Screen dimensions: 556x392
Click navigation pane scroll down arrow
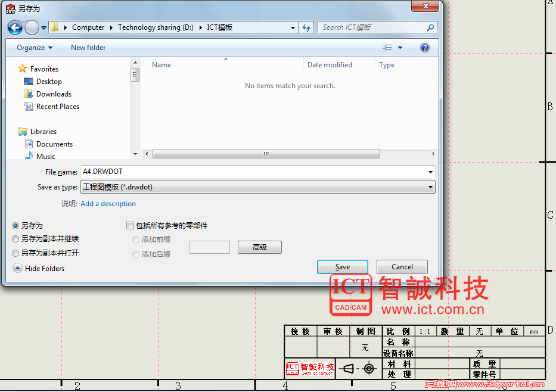[x=135, y=154]
